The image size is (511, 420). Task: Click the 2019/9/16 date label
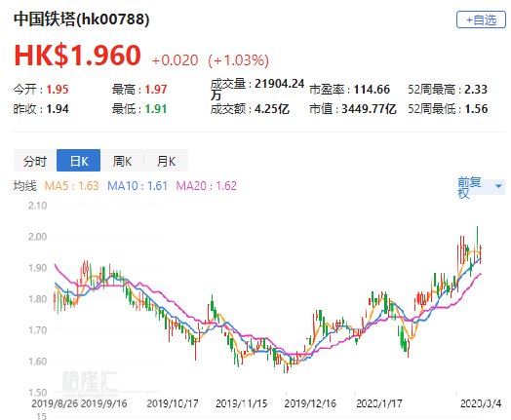coord(103,403)
